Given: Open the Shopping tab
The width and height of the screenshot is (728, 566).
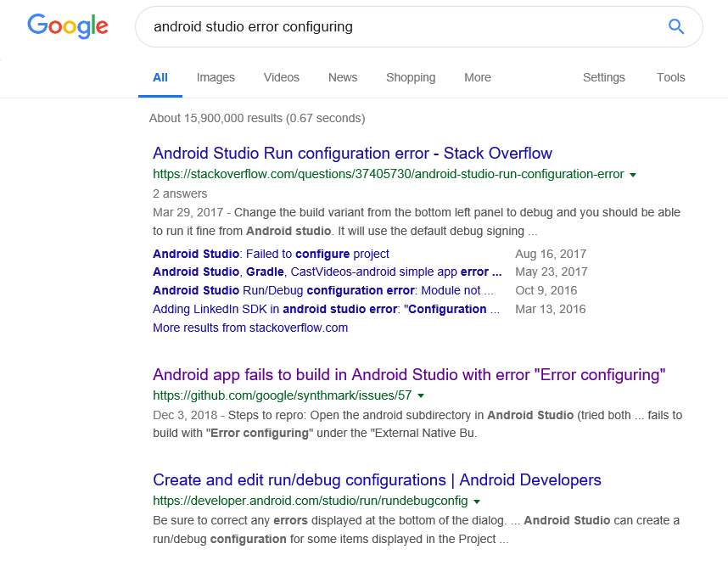Looking at the screenshot, I should click(411, 77).
